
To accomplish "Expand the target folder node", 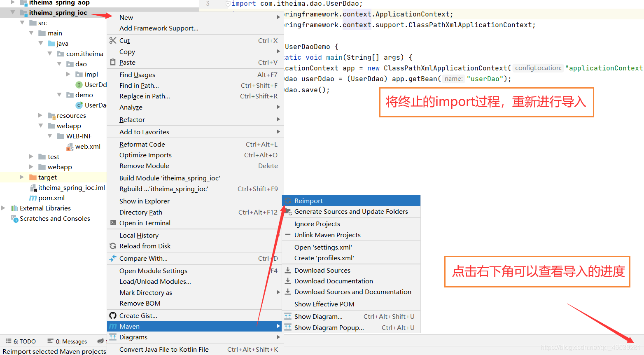I will [x=22, y=177].
